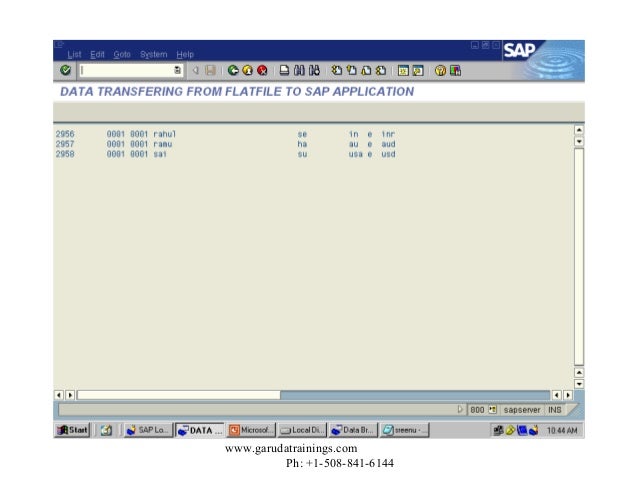Viewport: 638px width, 479px height.
Task: Toggle INS insert mode in status bar
Action: (x=553, y=410)
